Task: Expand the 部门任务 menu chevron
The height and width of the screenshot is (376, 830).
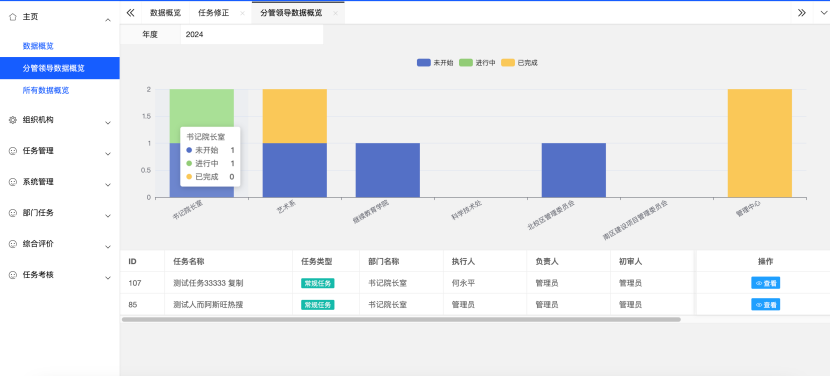Action: point(108,216)
